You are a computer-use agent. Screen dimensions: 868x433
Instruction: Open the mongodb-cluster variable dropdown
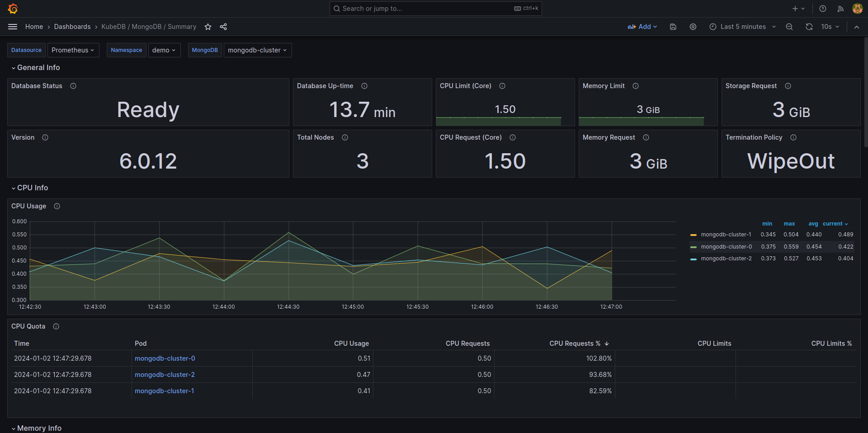[257, 50]
